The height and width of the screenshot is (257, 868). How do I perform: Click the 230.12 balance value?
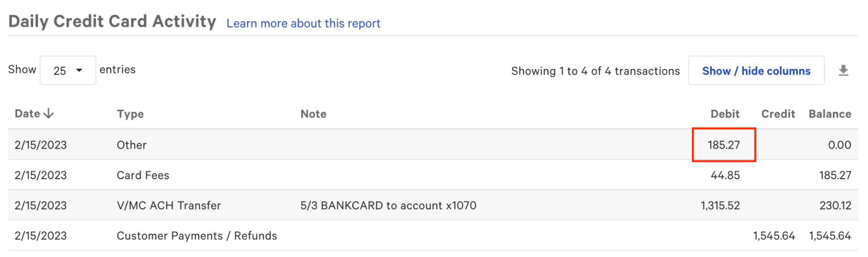[835, 205]
